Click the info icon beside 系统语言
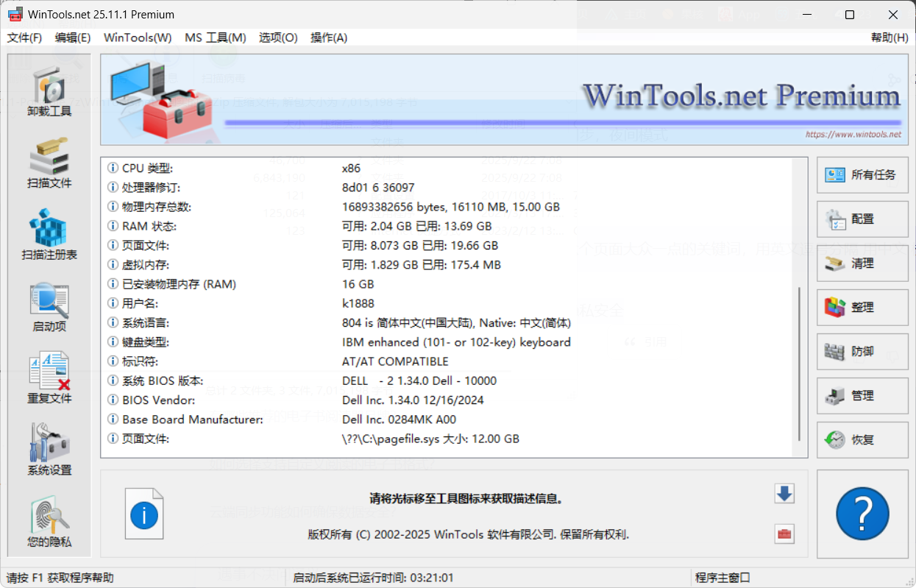The image size is (916, 588). pyautogui.click(x=113, y=322)
